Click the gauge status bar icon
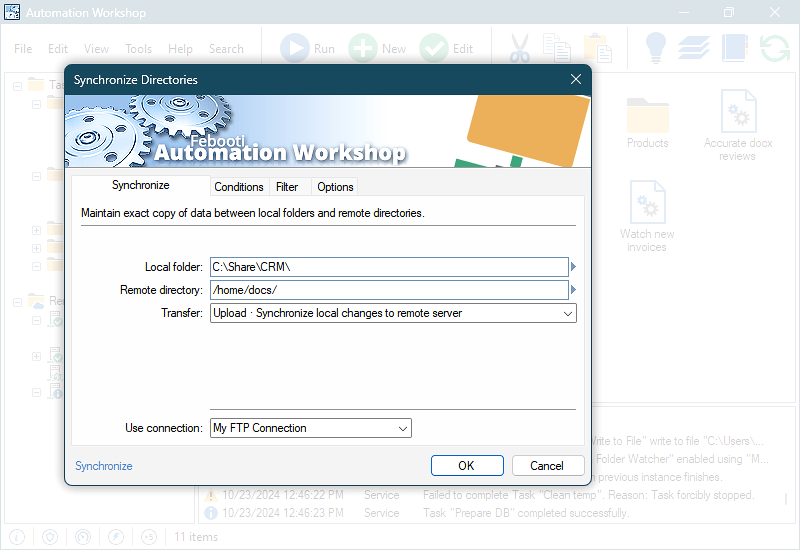Image resolution: width=800 pixels, height=550 pixels. click(x=83, y=537)
